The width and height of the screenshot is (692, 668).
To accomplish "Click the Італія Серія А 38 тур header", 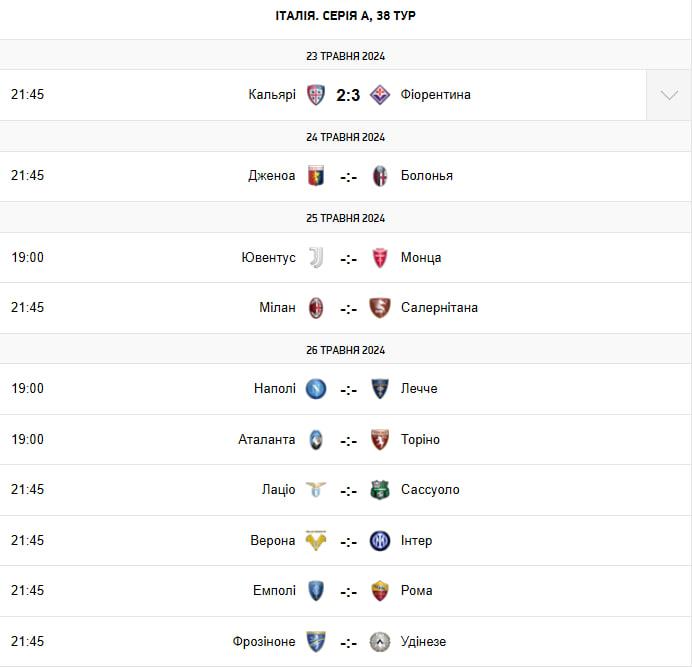I will pos(346,16).
